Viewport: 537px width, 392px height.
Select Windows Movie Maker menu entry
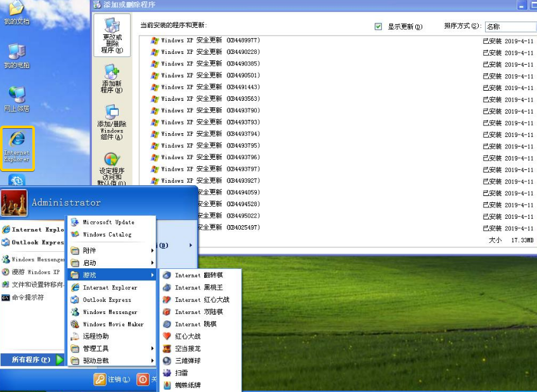tap(113, 324)
